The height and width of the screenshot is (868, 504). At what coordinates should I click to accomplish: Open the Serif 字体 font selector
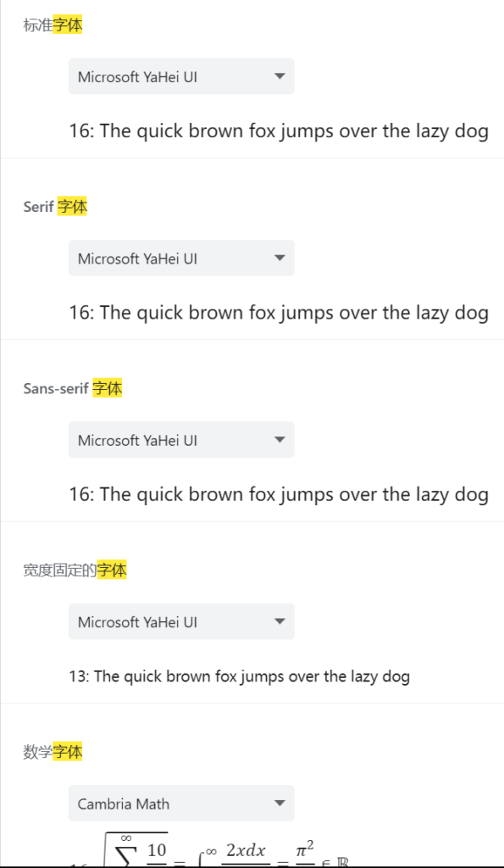181,258
